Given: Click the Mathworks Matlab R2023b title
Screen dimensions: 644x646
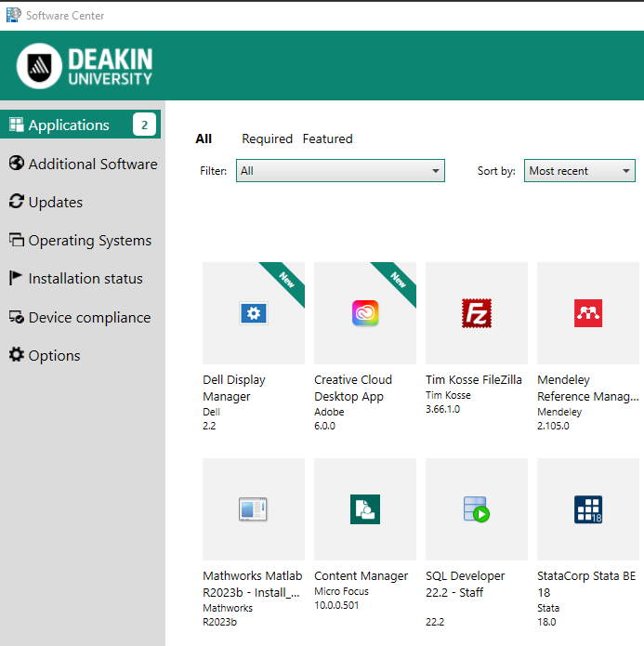Looking at the screenshot, I should pyautogui.click(x=253, y=585).
